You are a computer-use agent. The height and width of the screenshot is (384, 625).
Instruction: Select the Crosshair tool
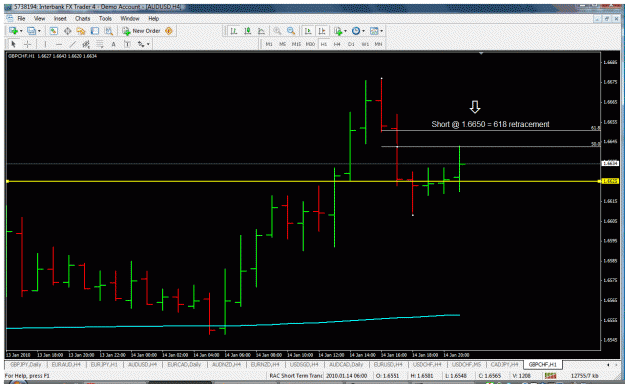(28, 44)
